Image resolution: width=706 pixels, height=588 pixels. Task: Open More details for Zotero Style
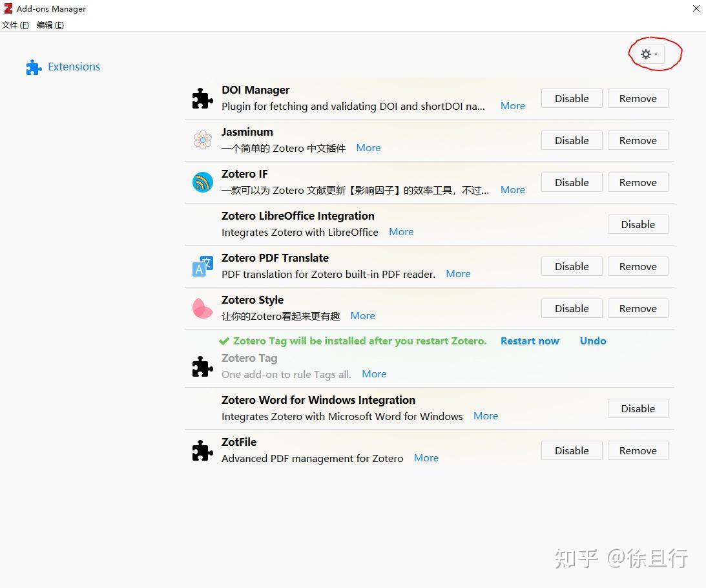point(362,315)
